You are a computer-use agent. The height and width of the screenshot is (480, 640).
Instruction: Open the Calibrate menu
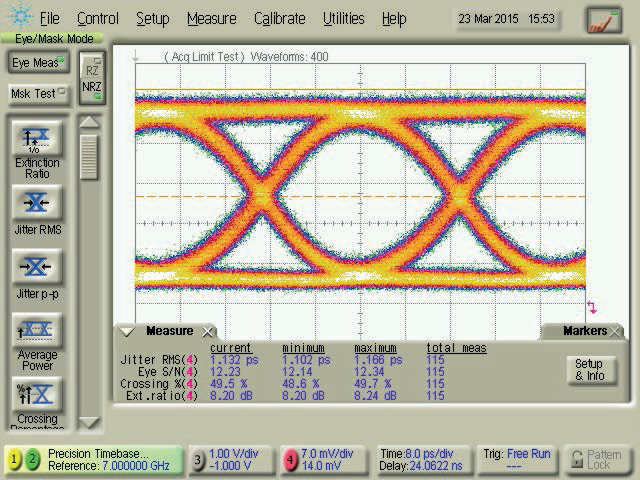[279, 19]
